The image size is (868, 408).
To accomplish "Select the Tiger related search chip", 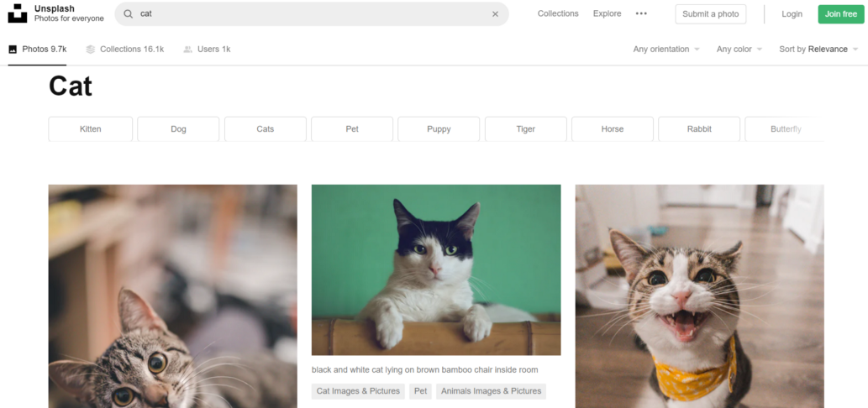I will pyautogui.click(x=526, y=128).
